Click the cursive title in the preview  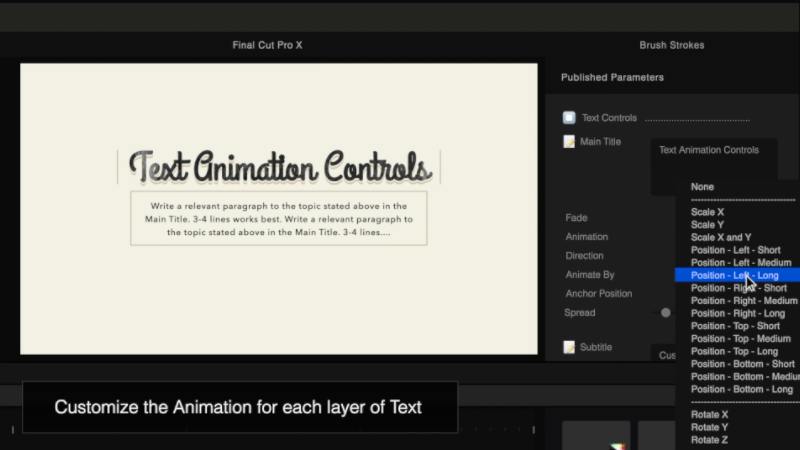[280, 167]
